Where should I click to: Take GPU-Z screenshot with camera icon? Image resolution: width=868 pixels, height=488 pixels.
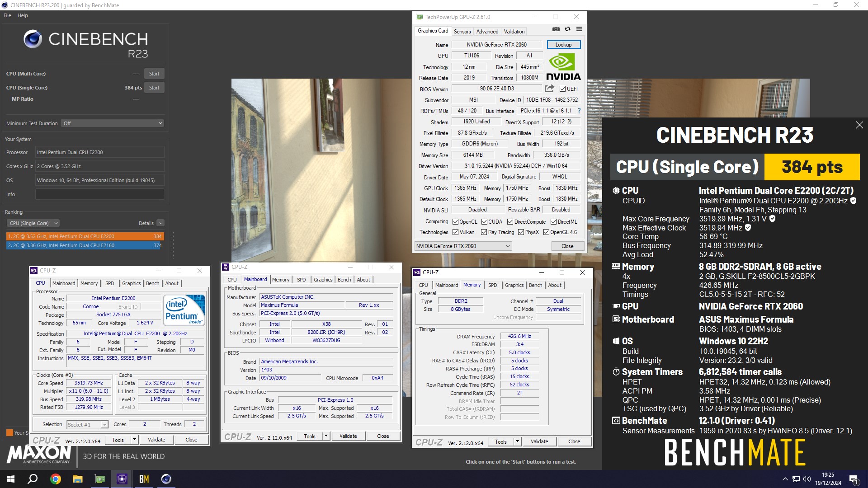click(556, 29)
